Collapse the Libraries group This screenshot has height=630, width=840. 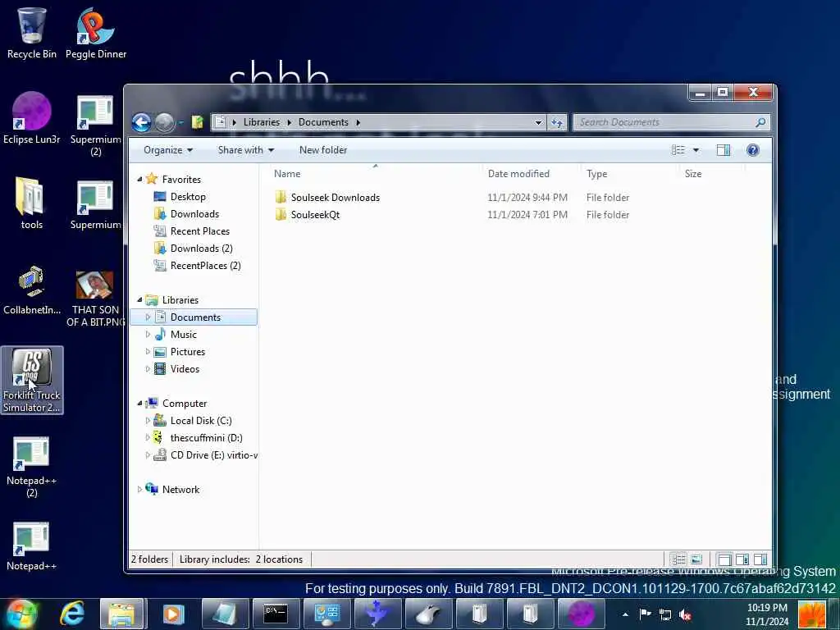[139, 300]
